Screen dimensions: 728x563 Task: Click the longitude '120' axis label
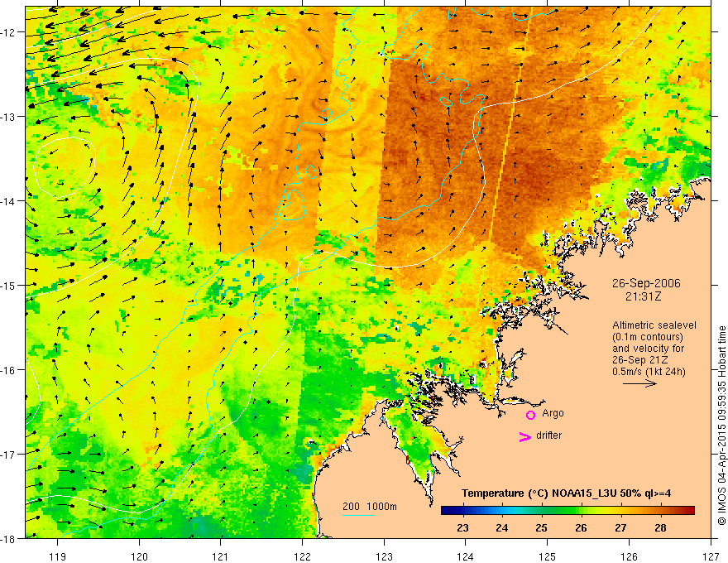pyautogui.click(x=139, y=556)
